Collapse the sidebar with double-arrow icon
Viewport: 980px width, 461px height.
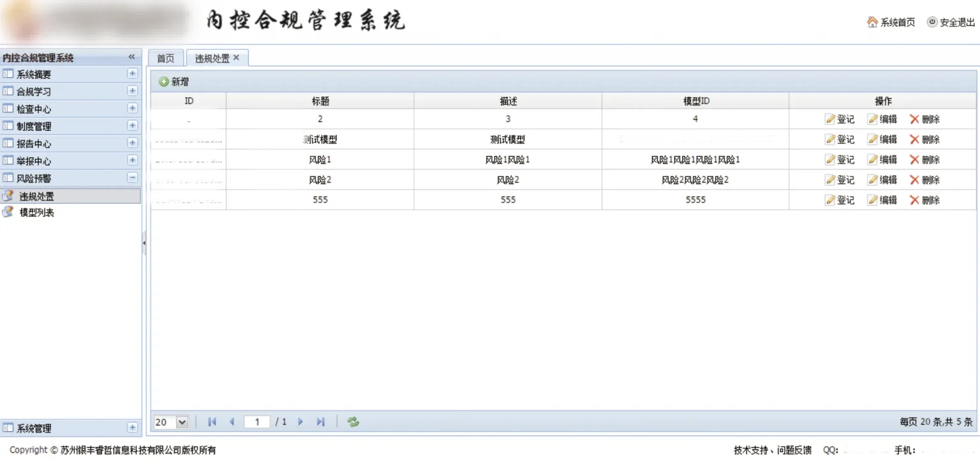[x=131, y=57]
